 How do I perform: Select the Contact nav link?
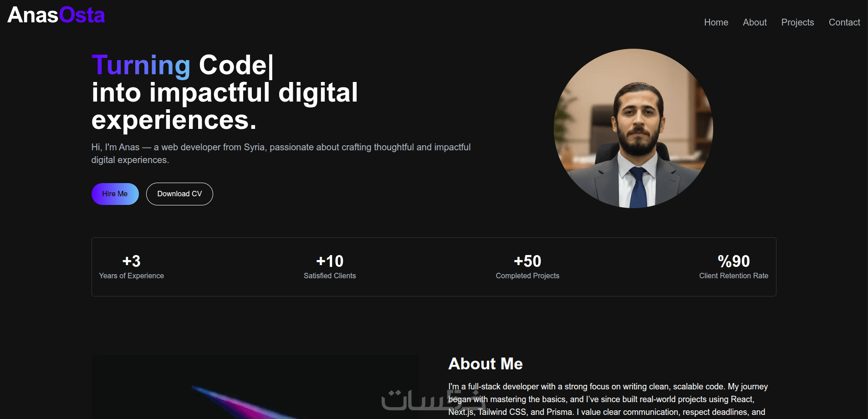coord(844,22)
